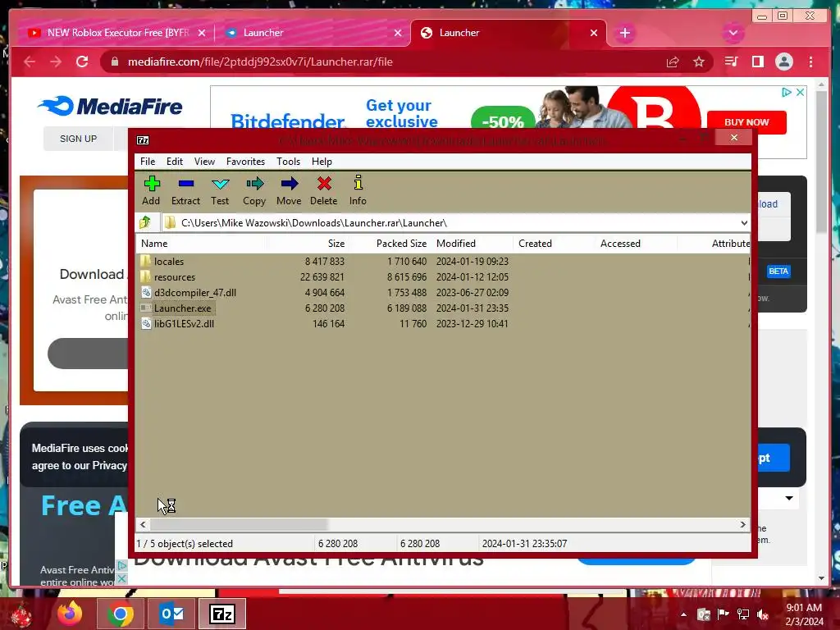Click the taskbar clock showing 9:01 AM

804,614
